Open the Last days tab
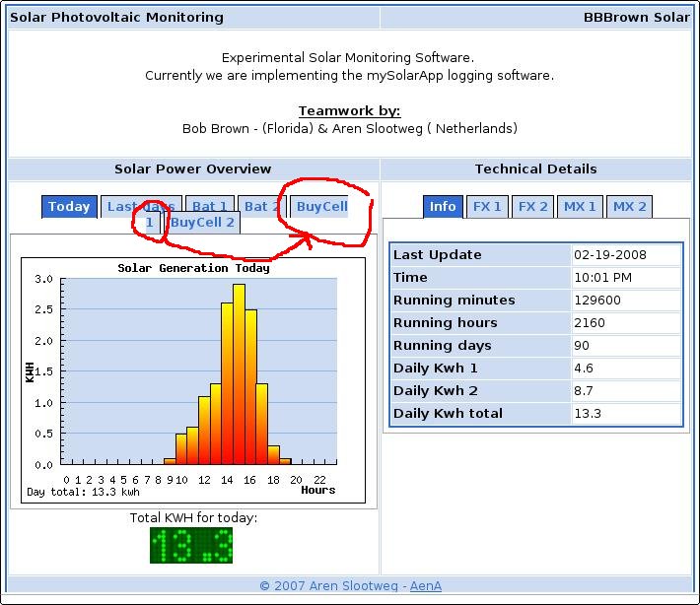 (140, 207)
